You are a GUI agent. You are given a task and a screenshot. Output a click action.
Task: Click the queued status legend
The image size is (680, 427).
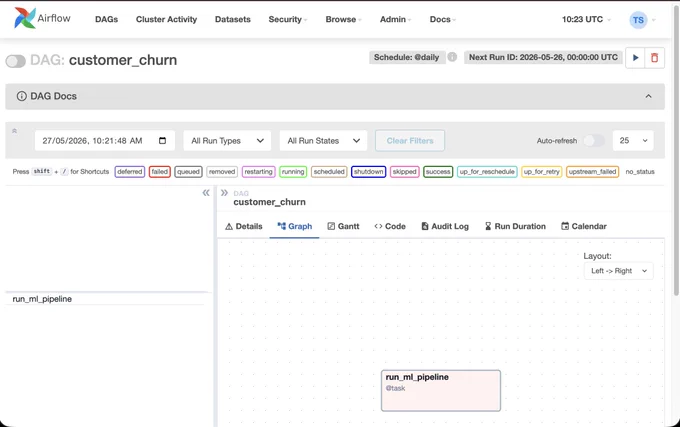pos(188,172)
